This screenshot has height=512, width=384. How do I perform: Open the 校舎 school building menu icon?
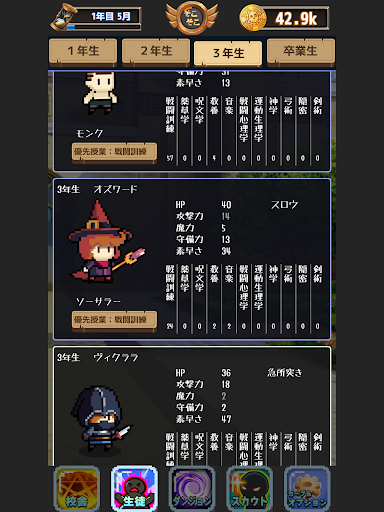tap(77, 489)
